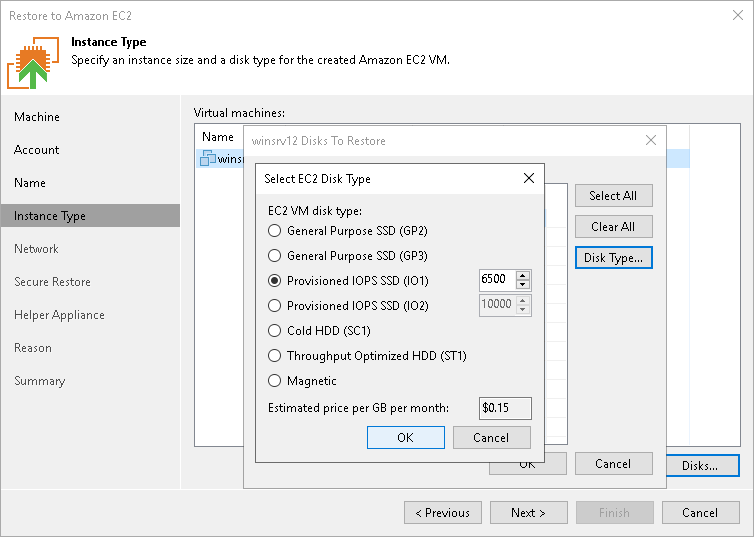Viewport: 754px width, 537px height.
Task: Click the Disks... button in wizard
Action: (x=702, y=465)
